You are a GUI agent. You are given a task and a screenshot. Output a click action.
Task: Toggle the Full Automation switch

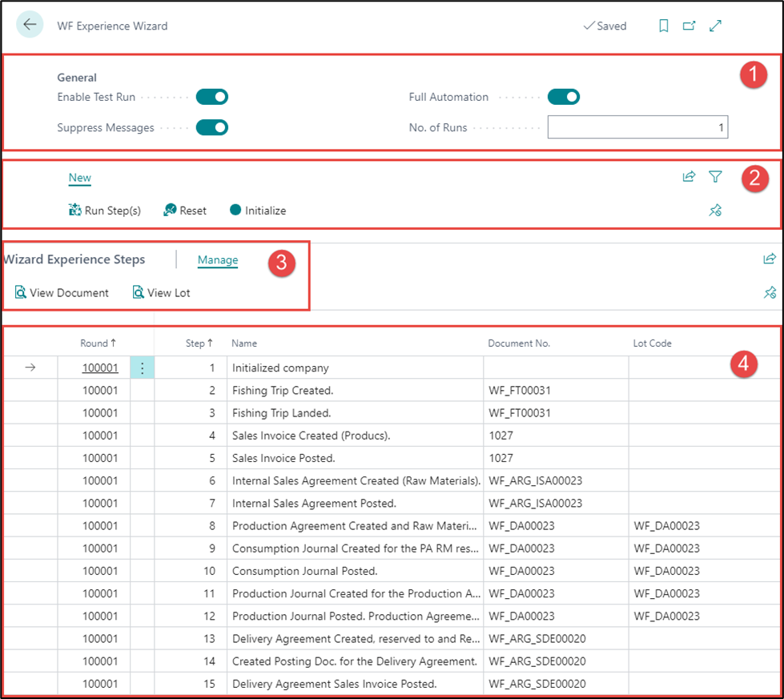564,97
